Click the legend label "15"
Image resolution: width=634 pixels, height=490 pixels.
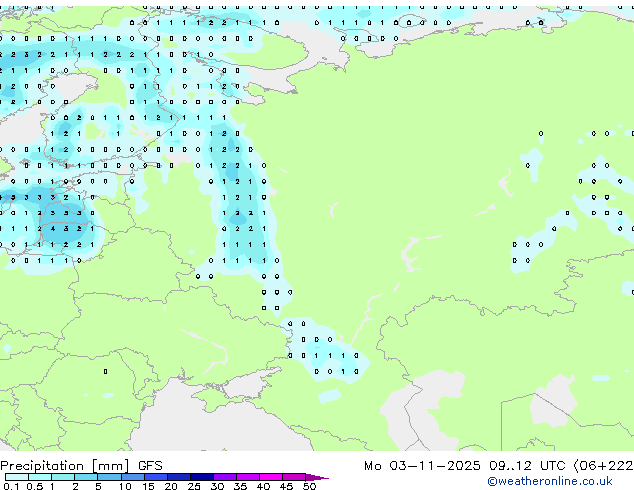(x=148, y=486)
